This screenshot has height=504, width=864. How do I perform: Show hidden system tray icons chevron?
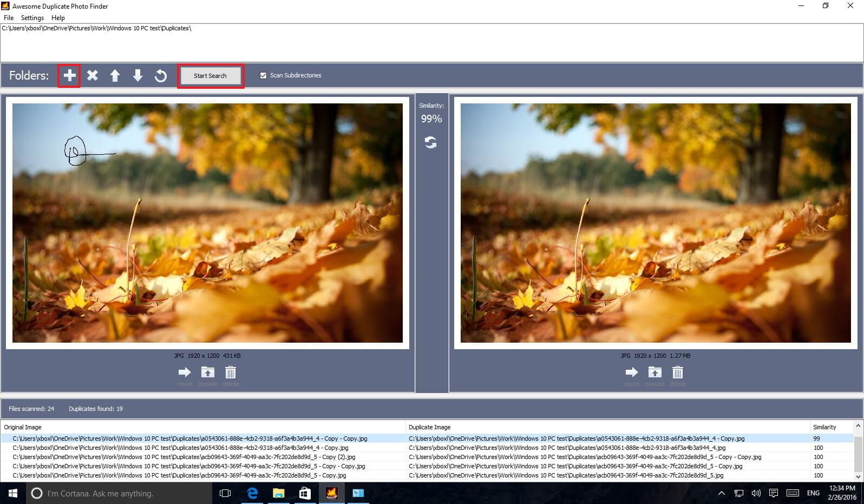tap(721, 493)
